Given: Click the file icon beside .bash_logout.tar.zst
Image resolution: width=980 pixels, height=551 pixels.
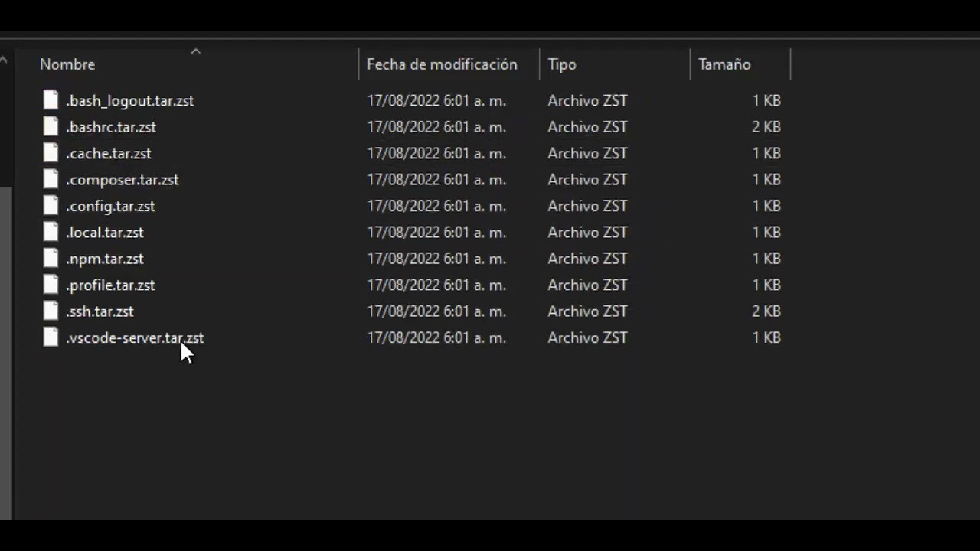Looking at the screenshot, I should point(51,100).
